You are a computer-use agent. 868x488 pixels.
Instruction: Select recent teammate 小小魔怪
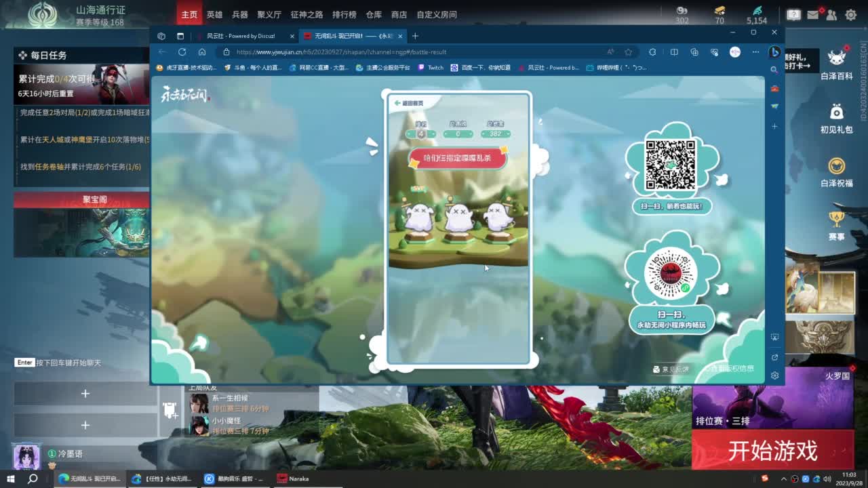pyautogui.click(x=229, y=426)
